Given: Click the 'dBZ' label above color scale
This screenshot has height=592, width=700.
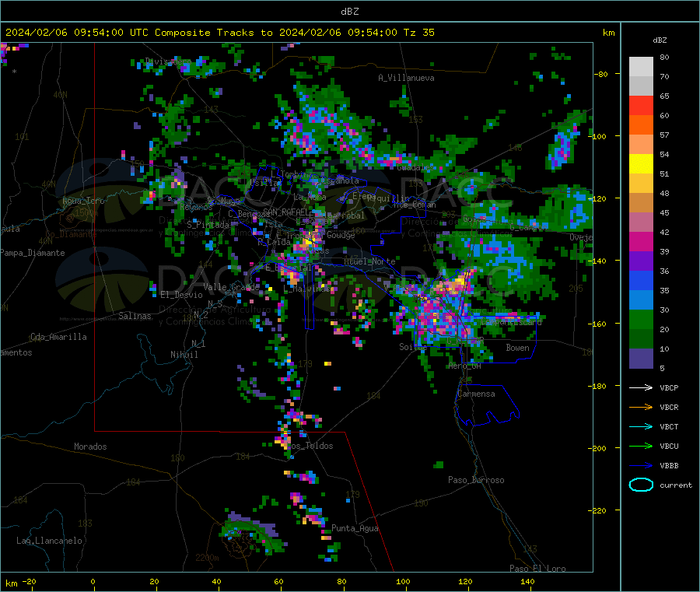Looking at the screenshot, I should [x=660, y=40].
